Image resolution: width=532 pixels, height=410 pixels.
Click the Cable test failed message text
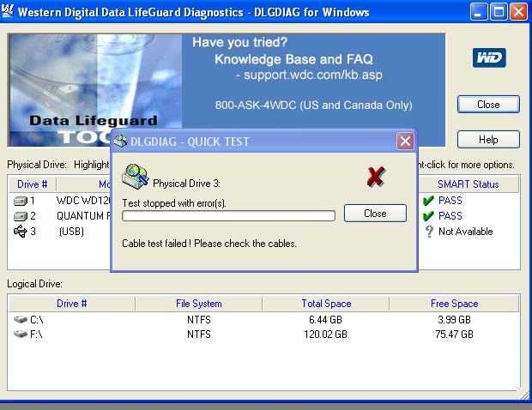click(209, 244)
